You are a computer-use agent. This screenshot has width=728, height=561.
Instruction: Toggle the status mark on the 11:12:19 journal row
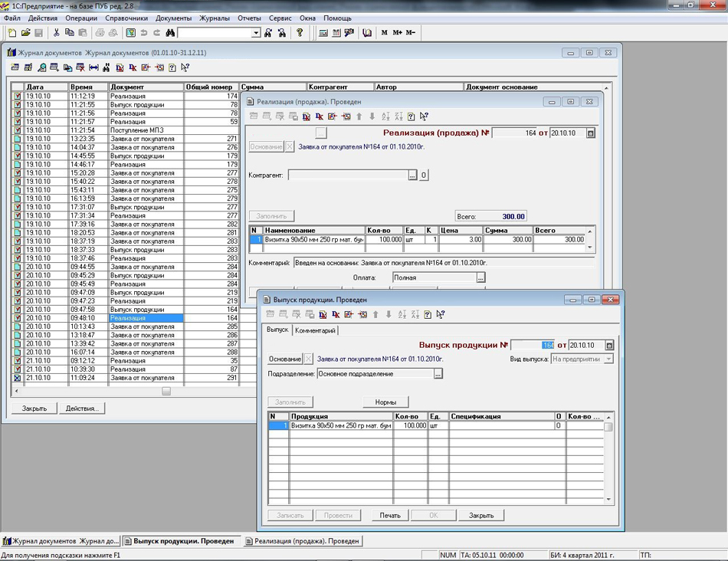[x=18, y=97]
